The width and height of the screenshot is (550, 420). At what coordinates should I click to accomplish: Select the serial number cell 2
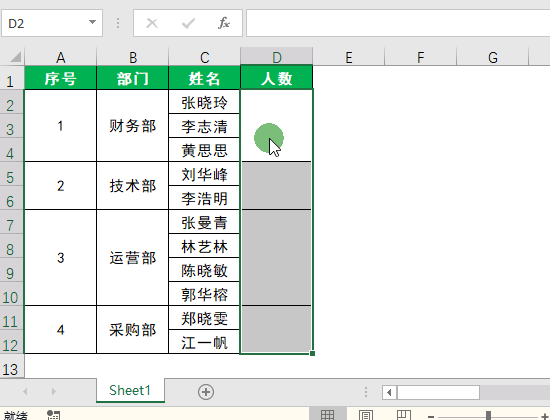(x=60, y=186)
